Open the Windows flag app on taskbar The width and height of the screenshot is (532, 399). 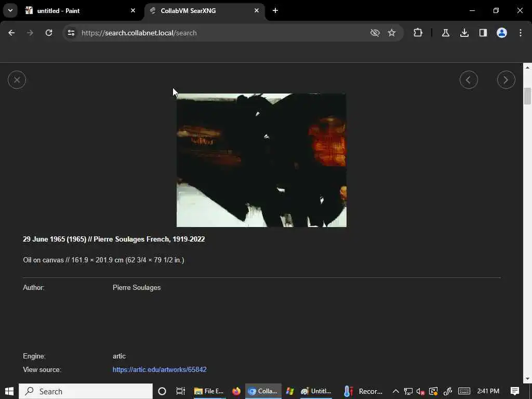click(x=290, y=391)
